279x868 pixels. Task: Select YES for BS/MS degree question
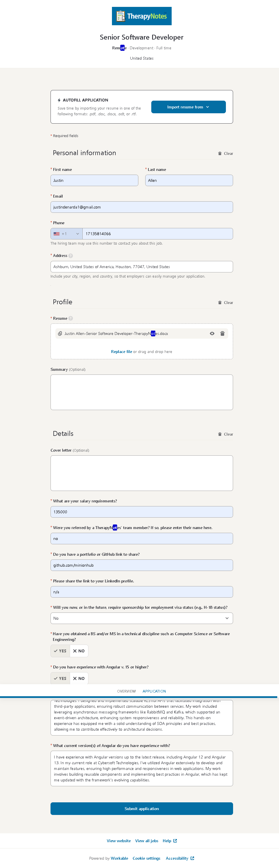coord(60,651)
